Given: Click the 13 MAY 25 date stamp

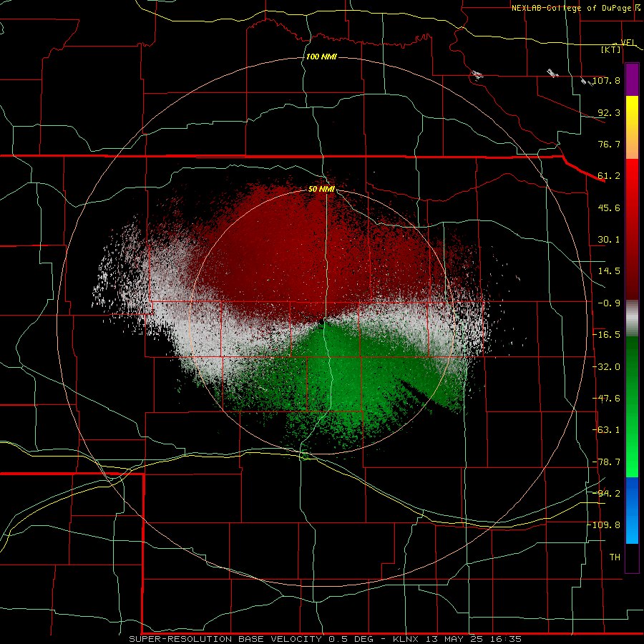Looking at the screenshot, I should 454,639.
